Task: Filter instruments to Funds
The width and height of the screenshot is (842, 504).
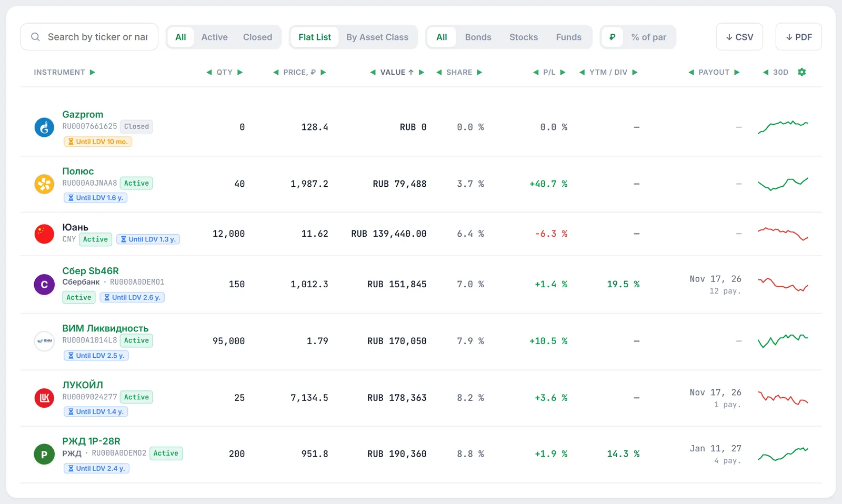Action: [569, 37]
